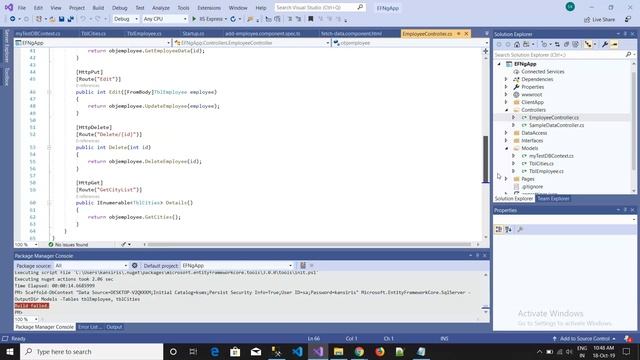Click the Save file toolbar icon

coord(61,19)
